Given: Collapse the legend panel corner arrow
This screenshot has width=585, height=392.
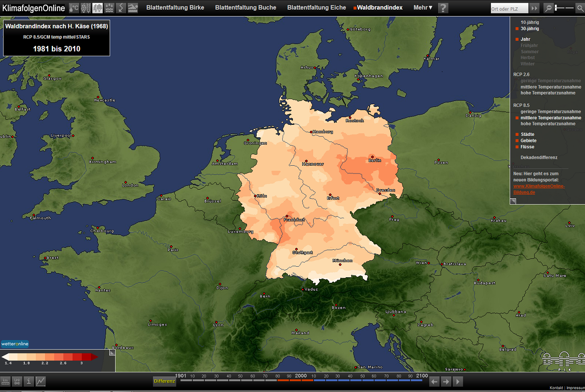Looking at the screenshot, I should point(112,353).
